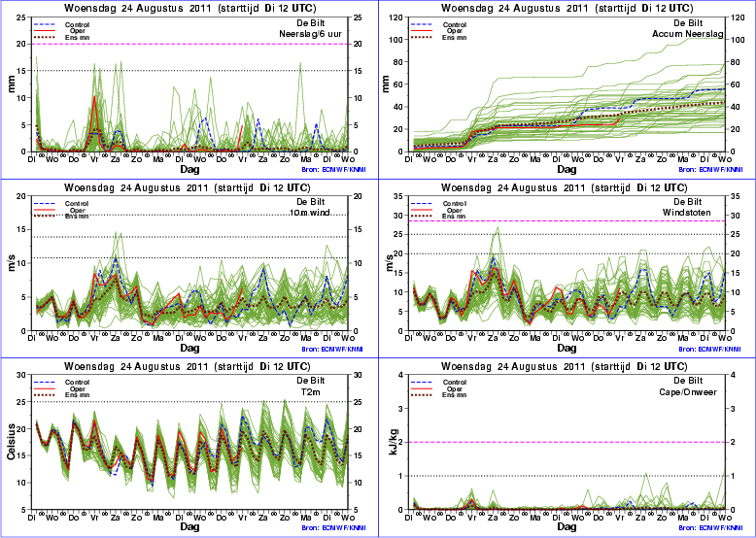
Task: Click the 'm/s' y-axis label of 10m wind chart
Action: (11, 263)
